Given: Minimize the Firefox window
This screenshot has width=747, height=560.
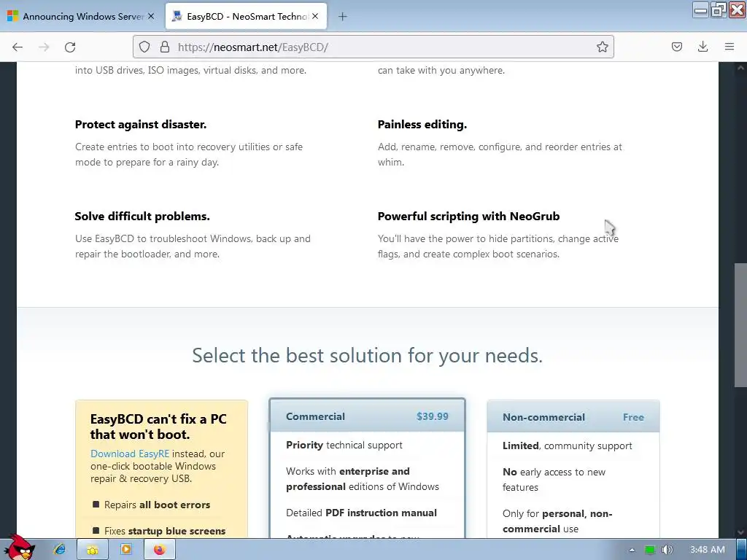Looking at the screenshot, I should tap(700, 9).
